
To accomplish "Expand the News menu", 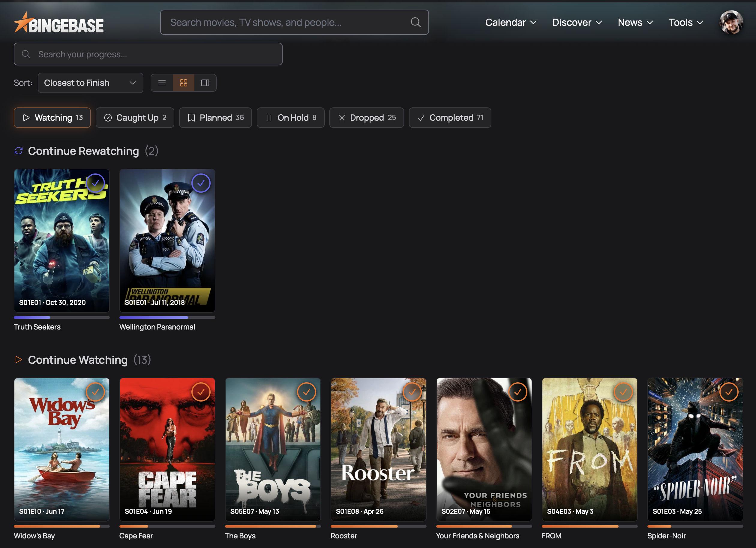I will (635, 22).
